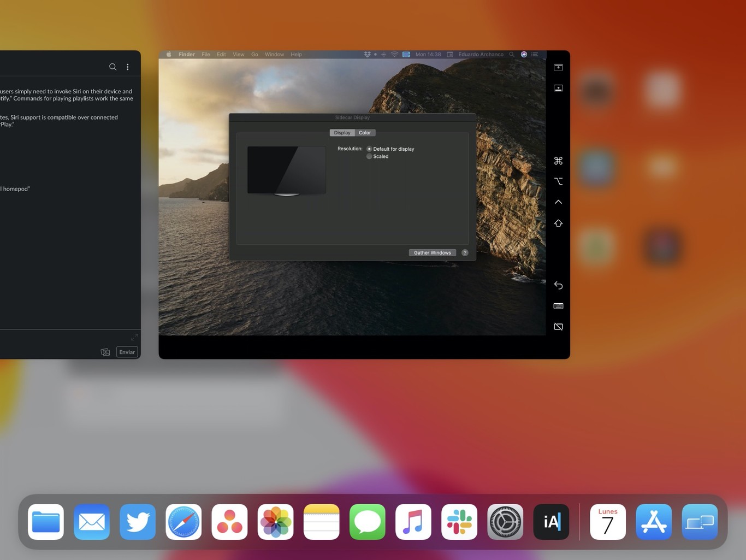Open iA Writer from the Dock

pyautogui.click(x=550, y=522)
